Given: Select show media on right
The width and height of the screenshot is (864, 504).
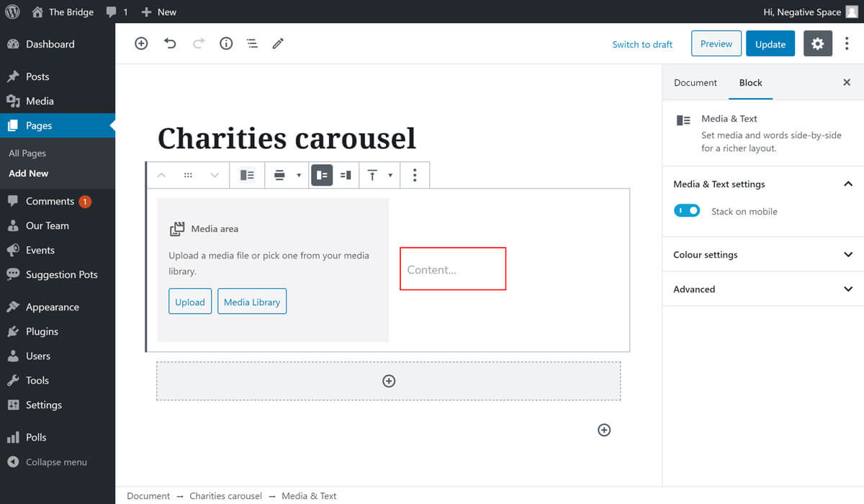Looking at the screenshot, I should tap(346, 175).
